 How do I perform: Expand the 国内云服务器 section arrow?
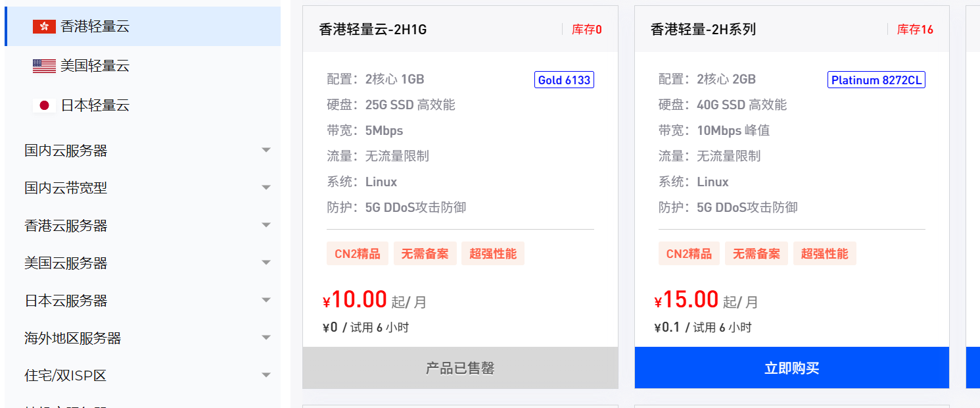click(266, 150)
